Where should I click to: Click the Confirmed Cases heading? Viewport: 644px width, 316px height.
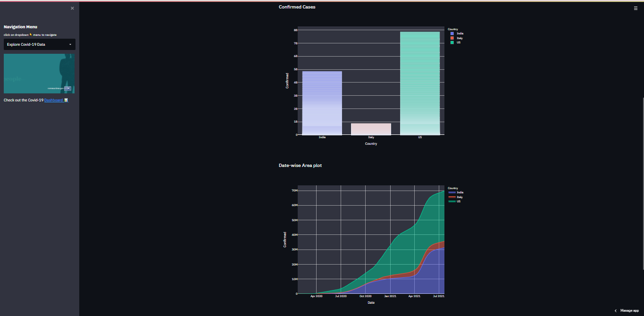click(x=297, y=7)
